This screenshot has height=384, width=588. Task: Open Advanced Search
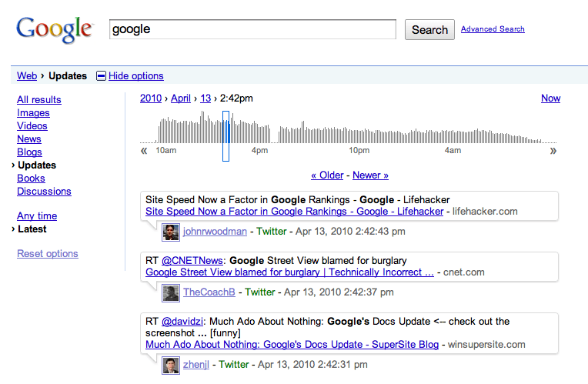tap(493, 29)
